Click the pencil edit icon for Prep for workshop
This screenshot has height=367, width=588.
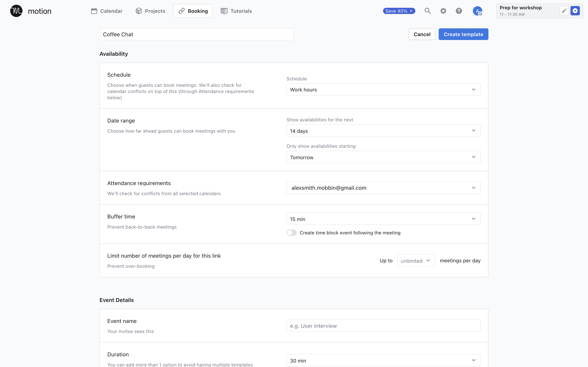[x=564, y=11]
